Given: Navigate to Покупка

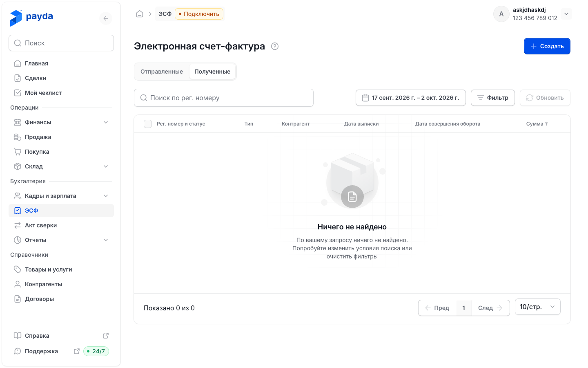Looking at the screenshot, I should [x=61, y=152].
